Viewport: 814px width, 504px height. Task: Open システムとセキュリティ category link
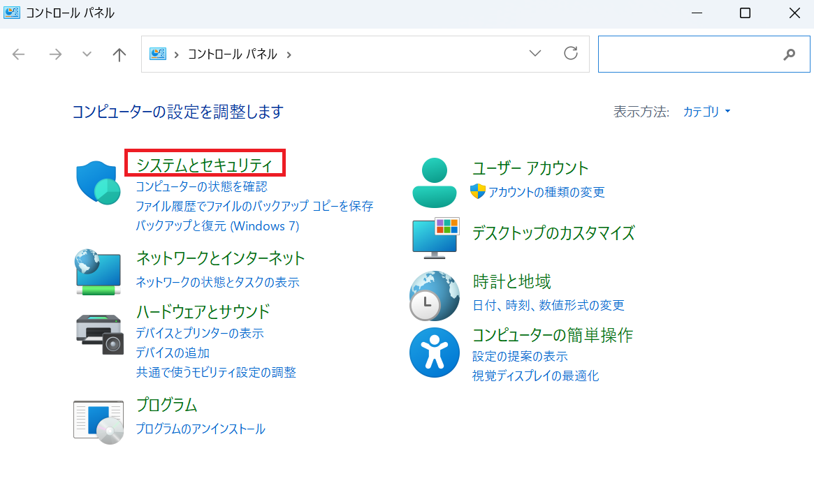tap(204, 165)
